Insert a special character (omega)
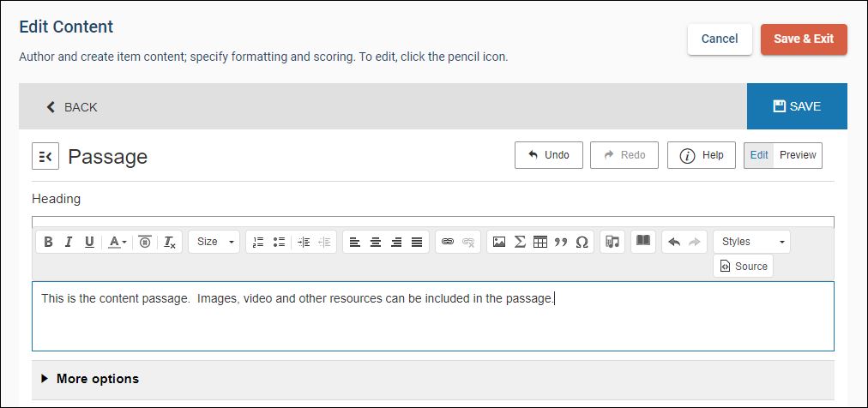Viewport: 868px width, 408px height. tap(582, 242)
